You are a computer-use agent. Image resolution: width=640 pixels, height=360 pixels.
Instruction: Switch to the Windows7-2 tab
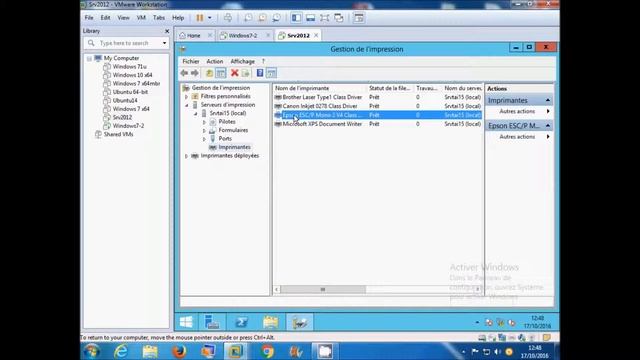[243, 36]
